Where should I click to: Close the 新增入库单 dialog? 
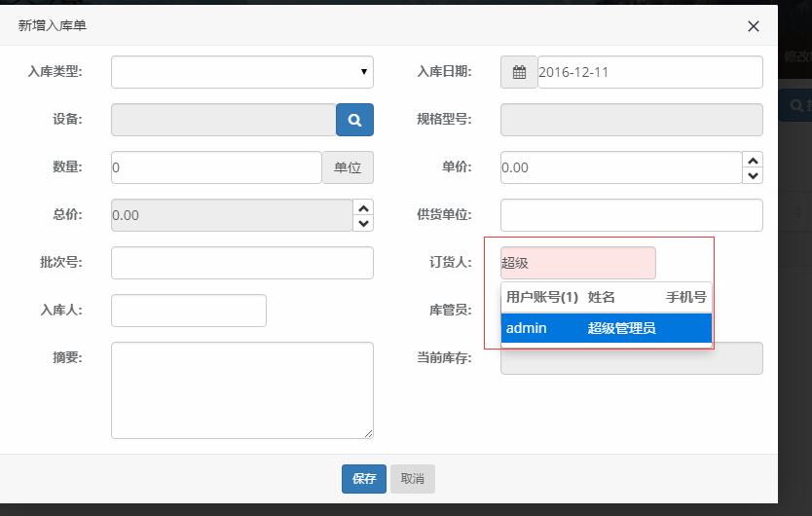click(x=753, y=26)
